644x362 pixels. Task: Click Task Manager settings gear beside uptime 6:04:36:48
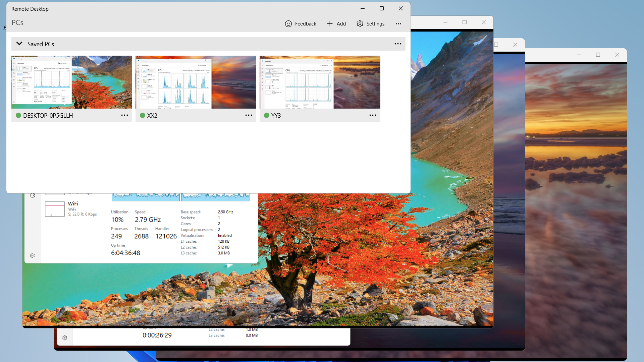32,255
